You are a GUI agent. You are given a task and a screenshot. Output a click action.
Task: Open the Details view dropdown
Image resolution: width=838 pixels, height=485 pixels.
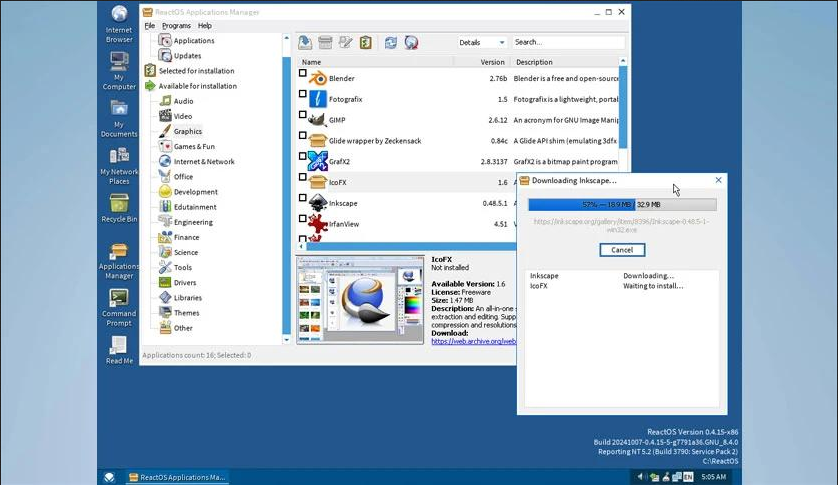(x=482, y=42)
